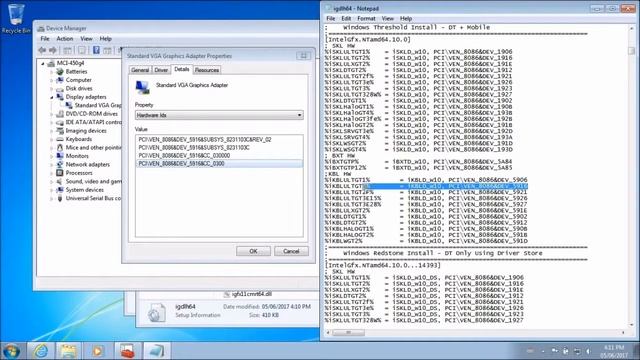Collapse the Display adapters category

click(52, 97)
